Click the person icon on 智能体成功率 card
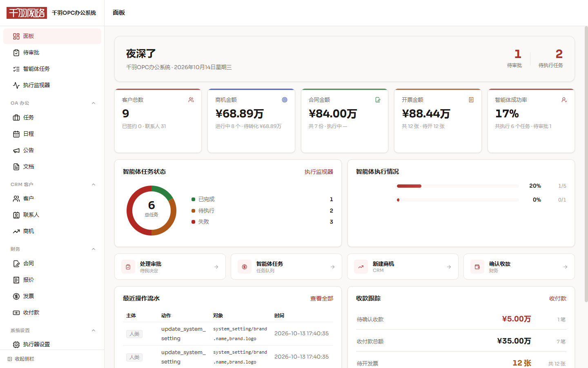 tap(564, 100)
